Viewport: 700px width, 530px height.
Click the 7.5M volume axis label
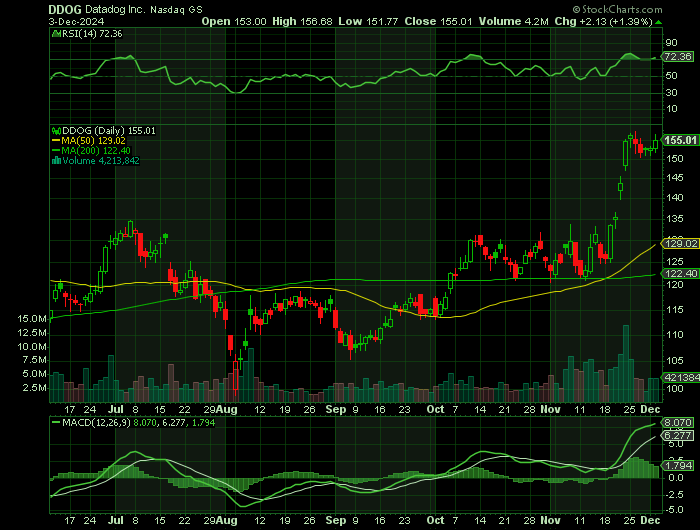coord(35,360)
